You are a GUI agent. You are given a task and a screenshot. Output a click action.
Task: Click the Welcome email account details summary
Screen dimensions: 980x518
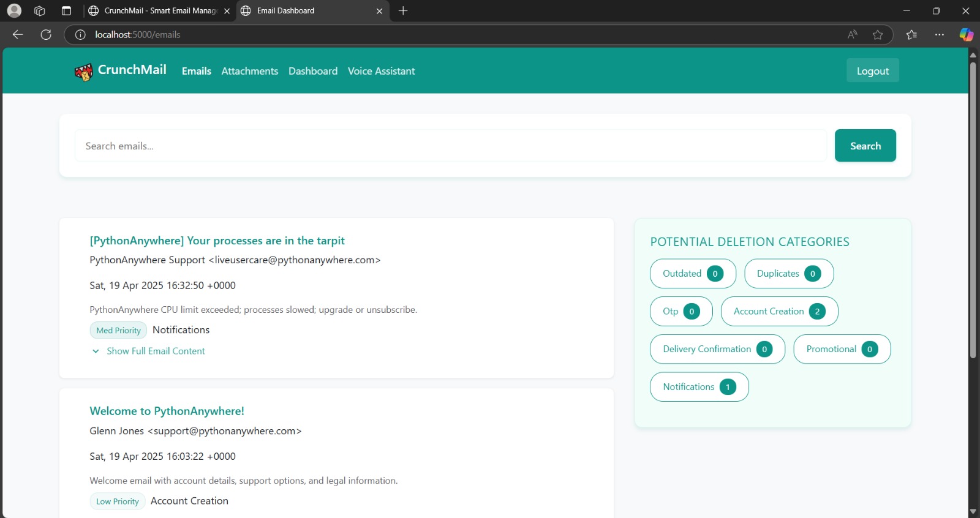click(x=244, y=480)
